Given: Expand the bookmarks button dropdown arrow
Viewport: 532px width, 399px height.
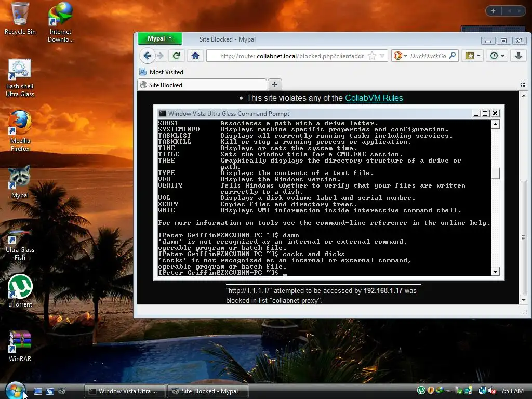Looking at the screenshot, I should tap(478, 56).
